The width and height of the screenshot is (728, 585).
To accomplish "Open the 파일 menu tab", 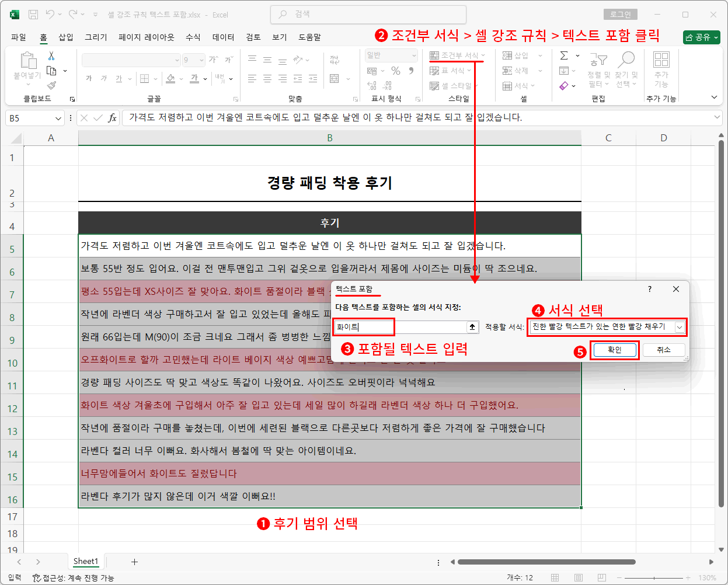I will [19, 37].
